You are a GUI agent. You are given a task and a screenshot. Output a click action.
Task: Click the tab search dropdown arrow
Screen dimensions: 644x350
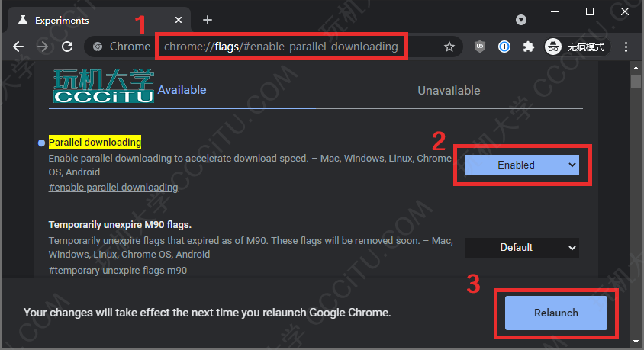pyautogui.click(x=521, y=20)
